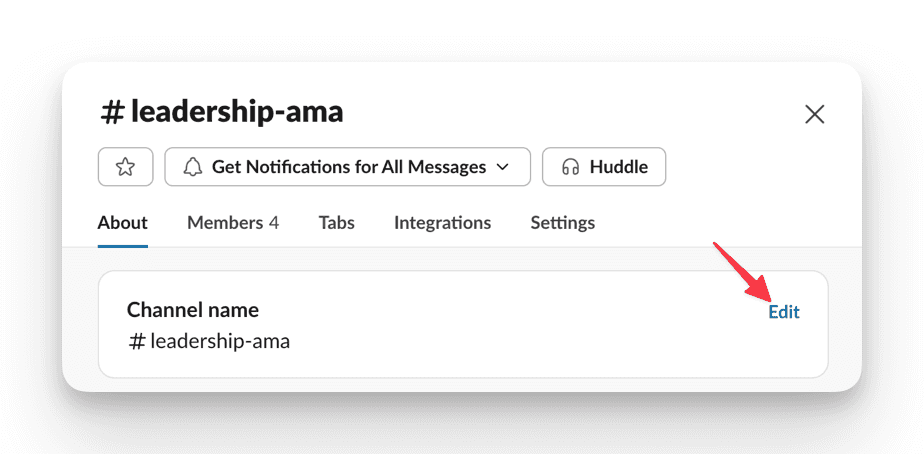Open the Settings tab
Screen dimensions: 924x454
(563, 223)
